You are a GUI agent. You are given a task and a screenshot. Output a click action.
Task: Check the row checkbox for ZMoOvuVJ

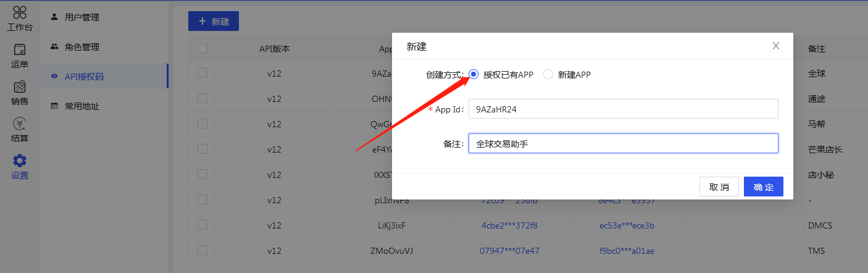pyautogui.click(x=202, y=250)
